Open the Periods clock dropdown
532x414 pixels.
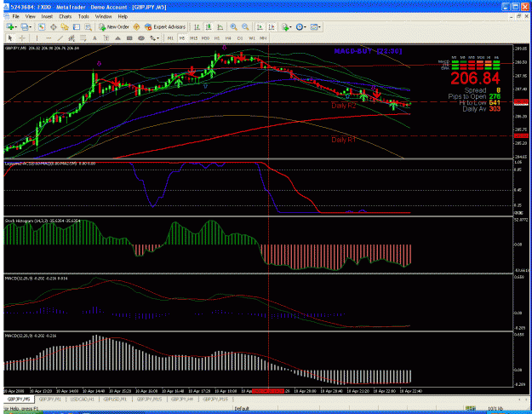(x=301, y=26)
